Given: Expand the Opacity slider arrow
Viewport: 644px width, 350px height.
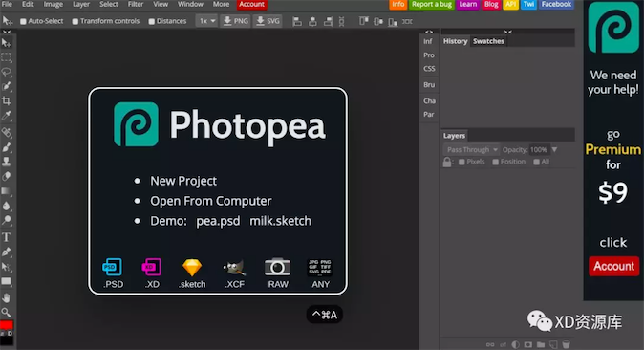Looking at the screenshot, I should tap(554, 150).
